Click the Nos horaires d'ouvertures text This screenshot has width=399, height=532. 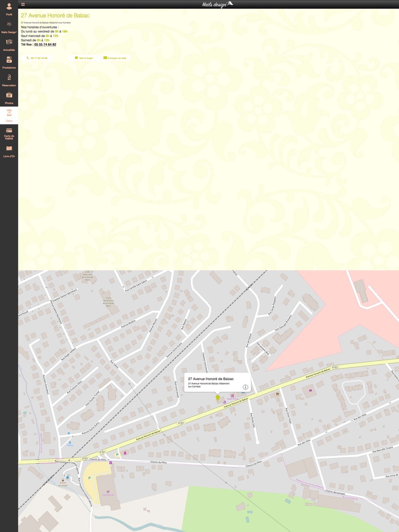coord(40,27)
